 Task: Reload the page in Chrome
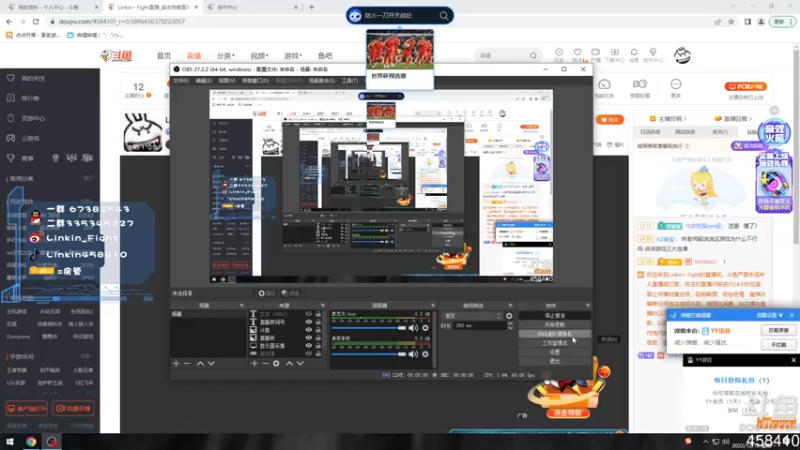36,21
